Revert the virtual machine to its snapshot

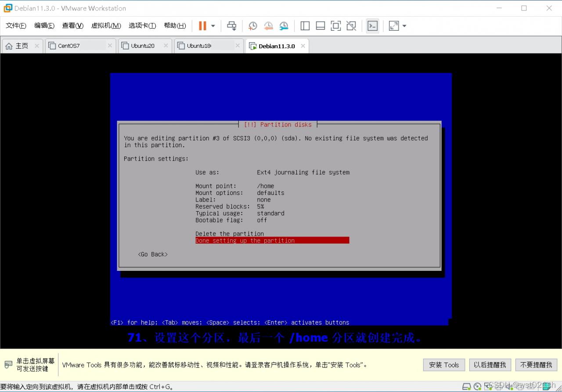point(268,26)
